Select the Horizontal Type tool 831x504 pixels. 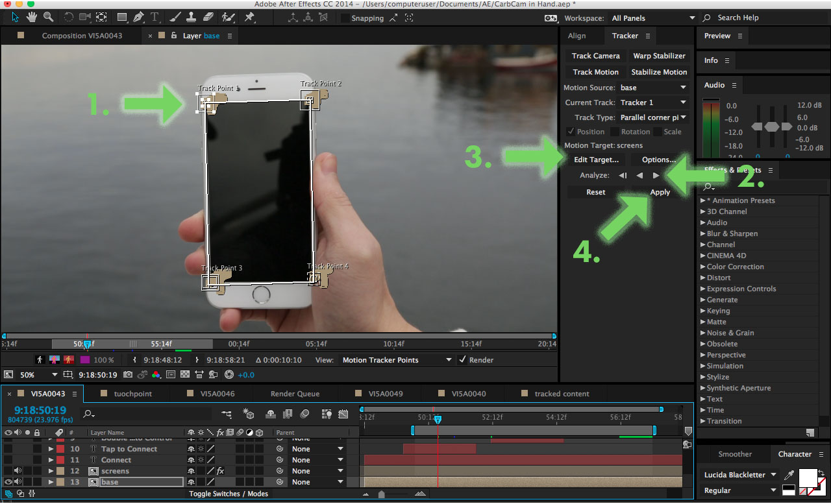(155, 18)
